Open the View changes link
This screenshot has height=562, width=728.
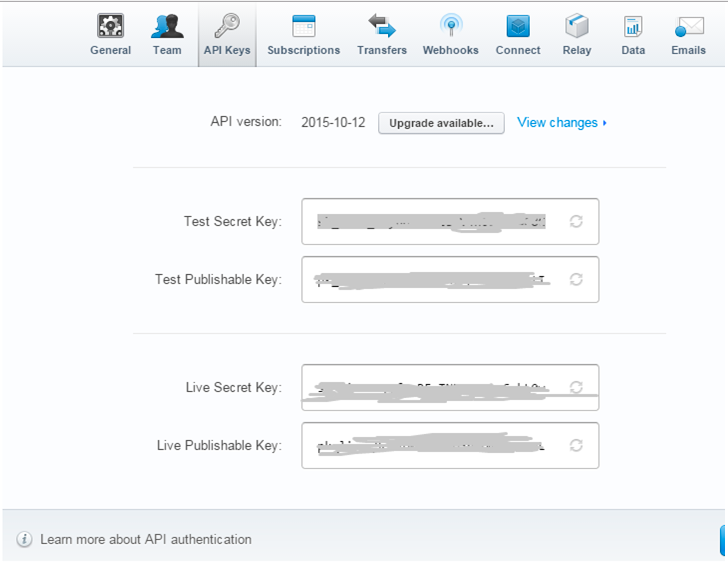[x=562, y=123]
